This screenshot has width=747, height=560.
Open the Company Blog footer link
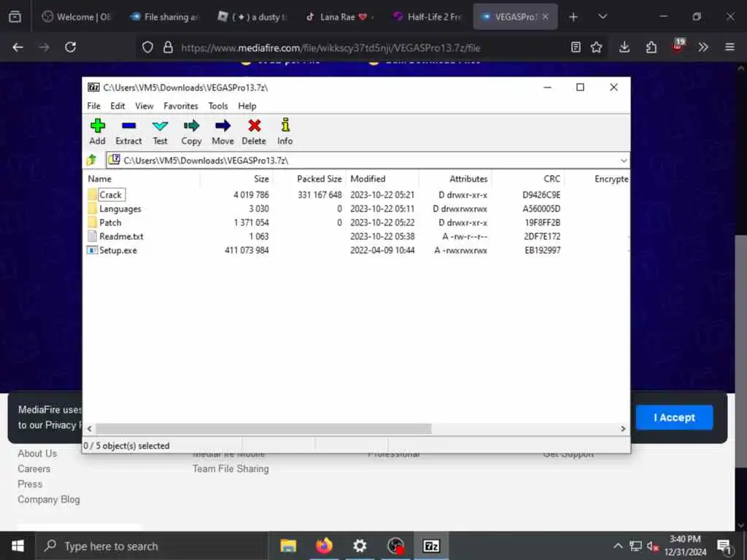click(49, 499)
